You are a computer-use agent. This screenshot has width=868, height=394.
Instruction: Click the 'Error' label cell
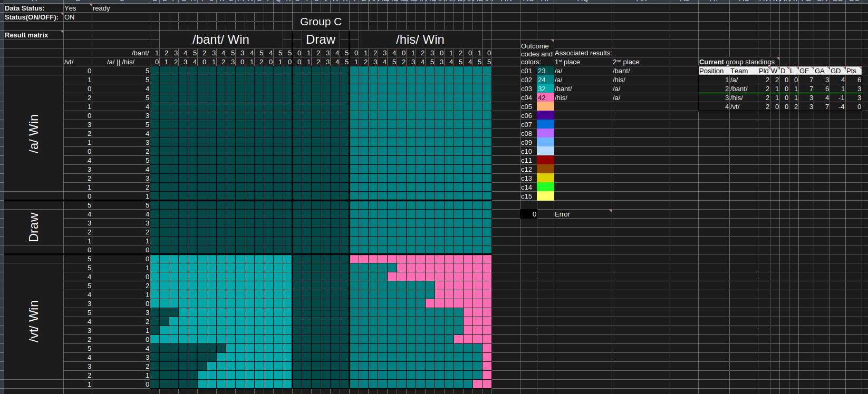click(x=583, y=214)
